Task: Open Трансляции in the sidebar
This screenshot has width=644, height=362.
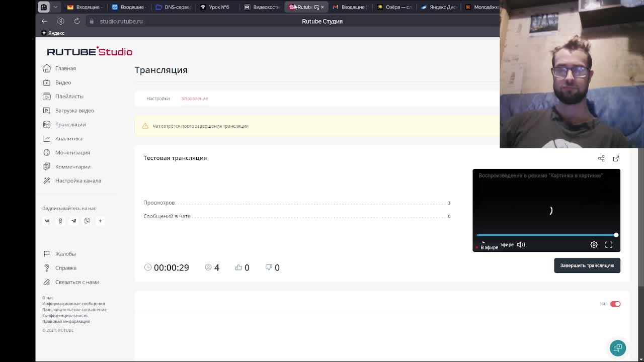Action: click(x=64, y=125)
